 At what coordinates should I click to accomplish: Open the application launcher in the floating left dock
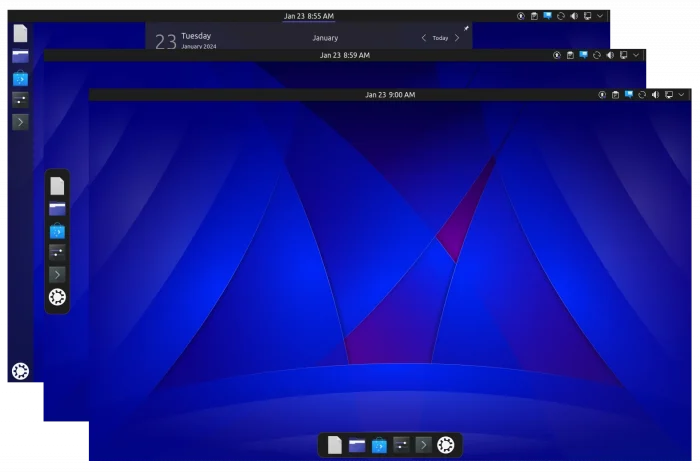pyautogui.click(x=58, y=297)
